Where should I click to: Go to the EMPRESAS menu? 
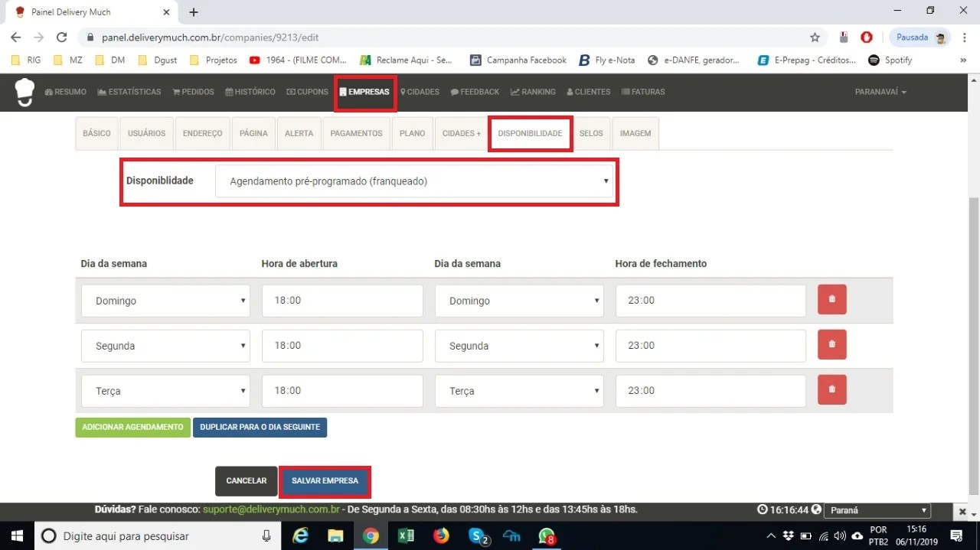pyautogui.click(x=364, y=92)
